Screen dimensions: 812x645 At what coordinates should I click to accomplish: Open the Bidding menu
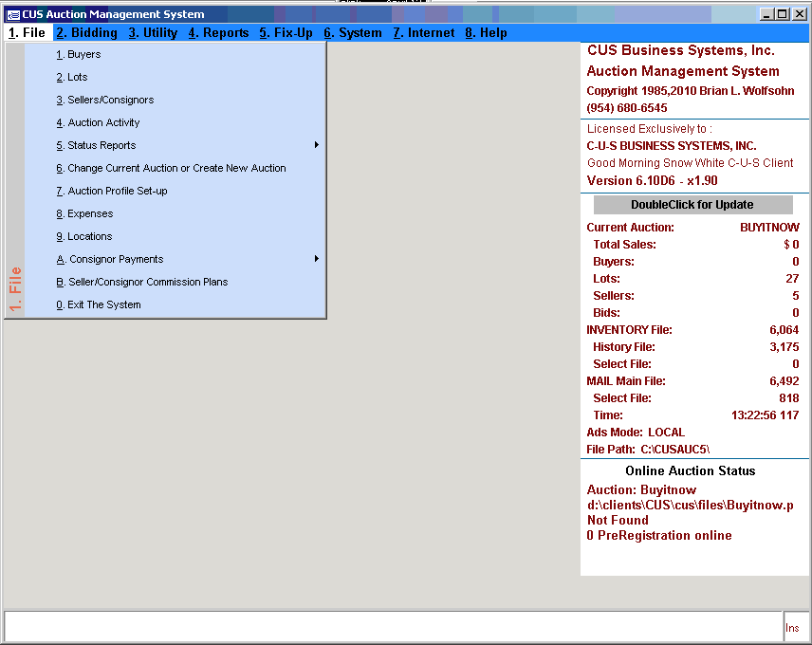[86, 33]
